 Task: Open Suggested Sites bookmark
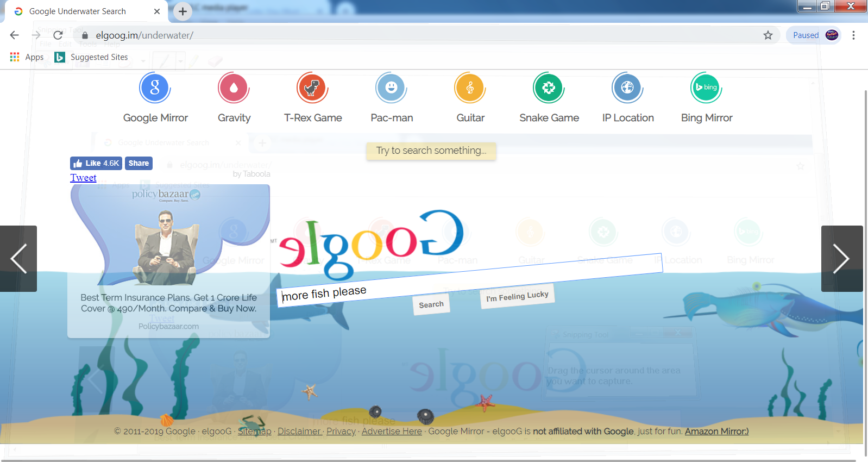click(x=91, y=57)
